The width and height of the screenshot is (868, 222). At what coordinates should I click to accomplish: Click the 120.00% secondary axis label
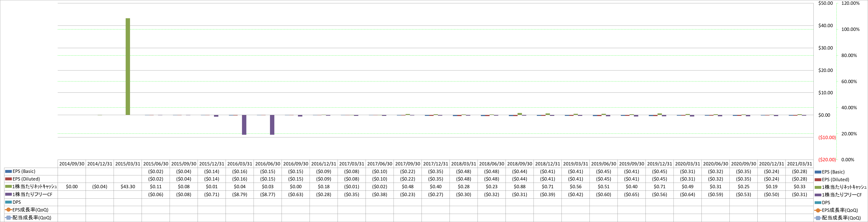click(851, 3)
